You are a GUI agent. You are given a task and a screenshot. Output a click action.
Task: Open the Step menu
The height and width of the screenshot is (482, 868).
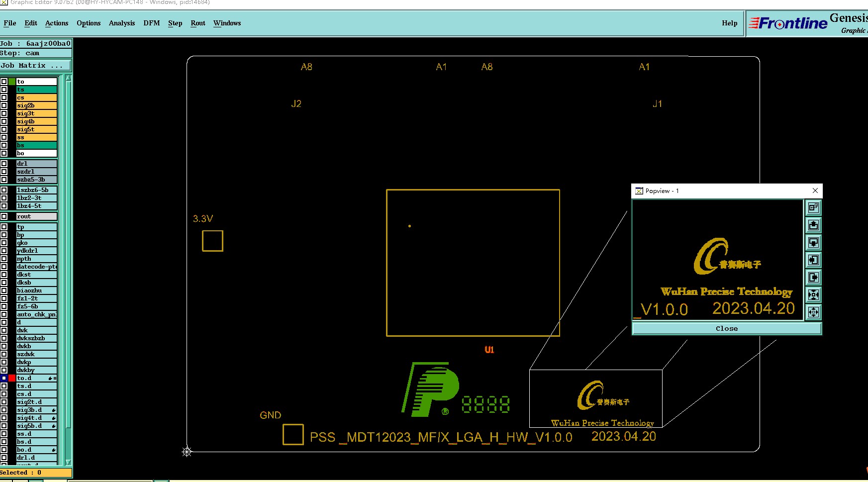pos(175,23)
